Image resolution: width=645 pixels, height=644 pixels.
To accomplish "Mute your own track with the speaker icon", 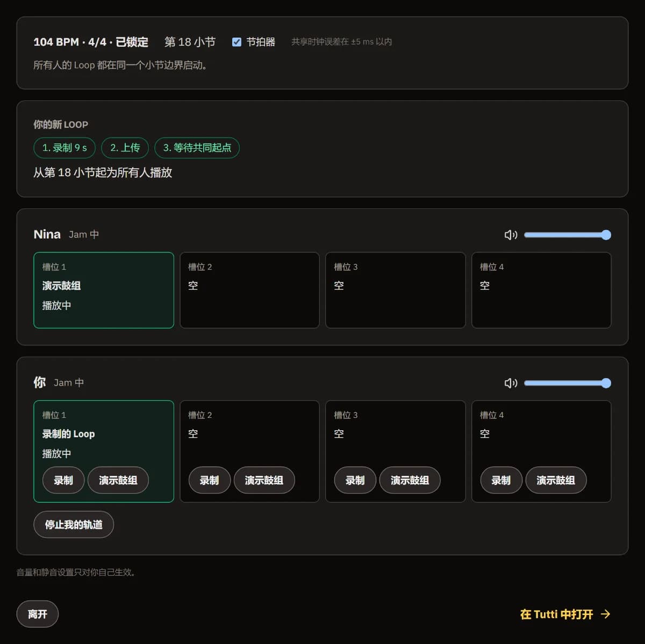I will tap(511, 383).
